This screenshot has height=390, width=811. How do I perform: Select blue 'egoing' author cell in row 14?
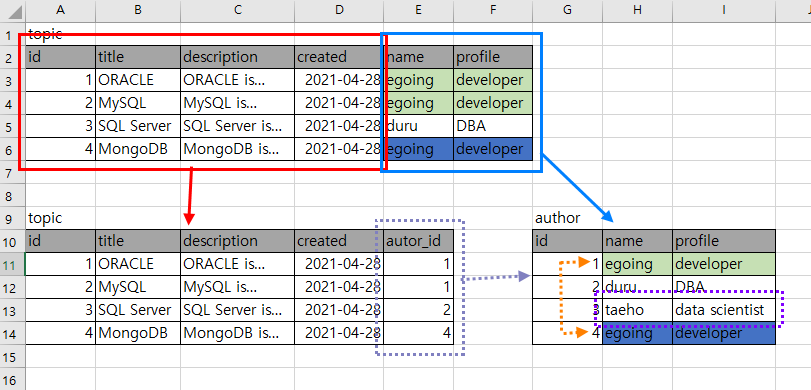click(x=638, y=333)
